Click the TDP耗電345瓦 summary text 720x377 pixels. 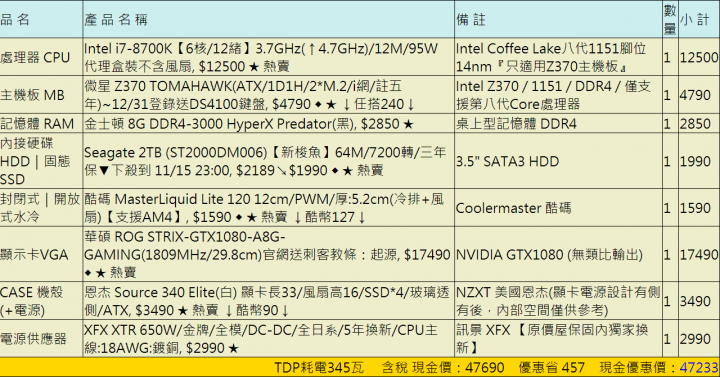pyautogui.click(x=319, y=367)
